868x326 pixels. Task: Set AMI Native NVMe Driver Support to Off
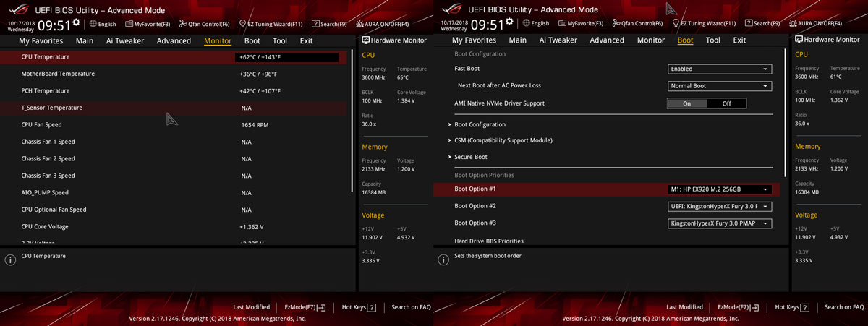[x=726, y=103]
